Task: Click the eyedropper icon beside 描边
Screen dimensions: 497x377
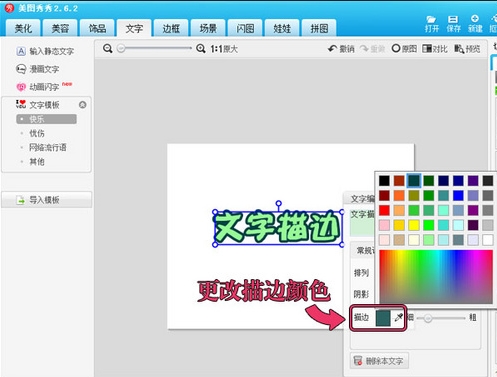Action: pyautogui.click(x=399, y=317)
